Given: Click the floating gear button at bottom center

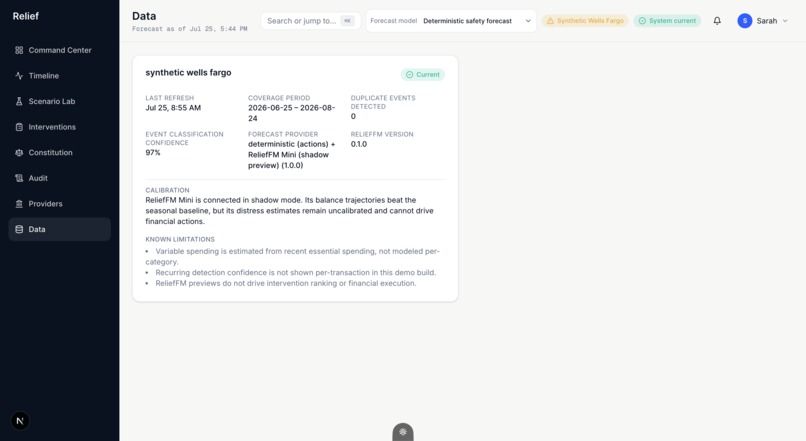Looking at the screenshot, I should coord(403,432).
